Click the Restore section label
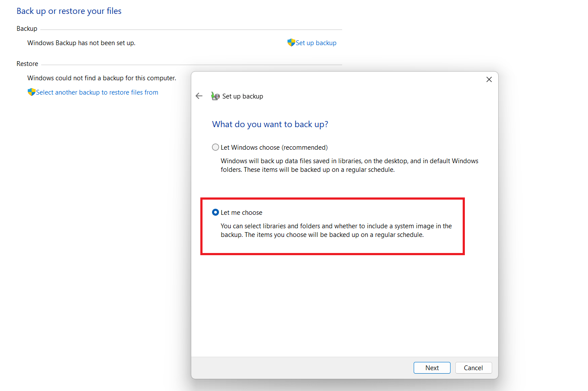588x391 pixels. 27,63
